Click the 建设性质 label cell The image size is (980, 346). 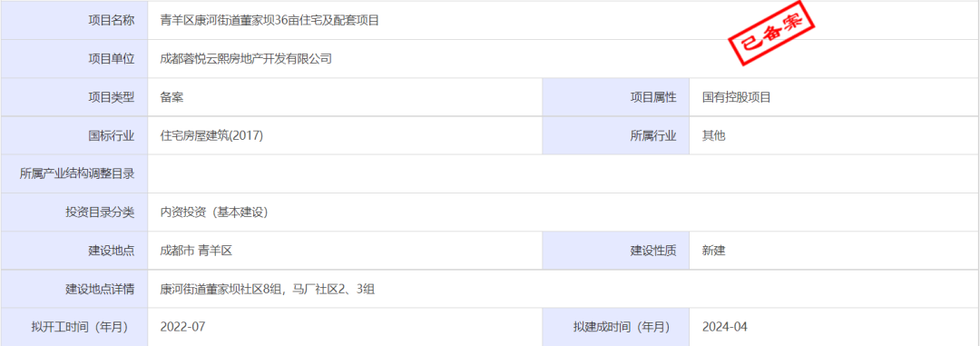[x=615, y=251]
